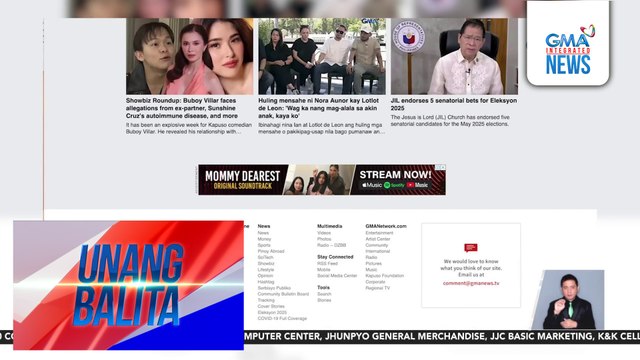
Task: Open the JIL endorsement article thumbnail
Action: click(454, 56)
